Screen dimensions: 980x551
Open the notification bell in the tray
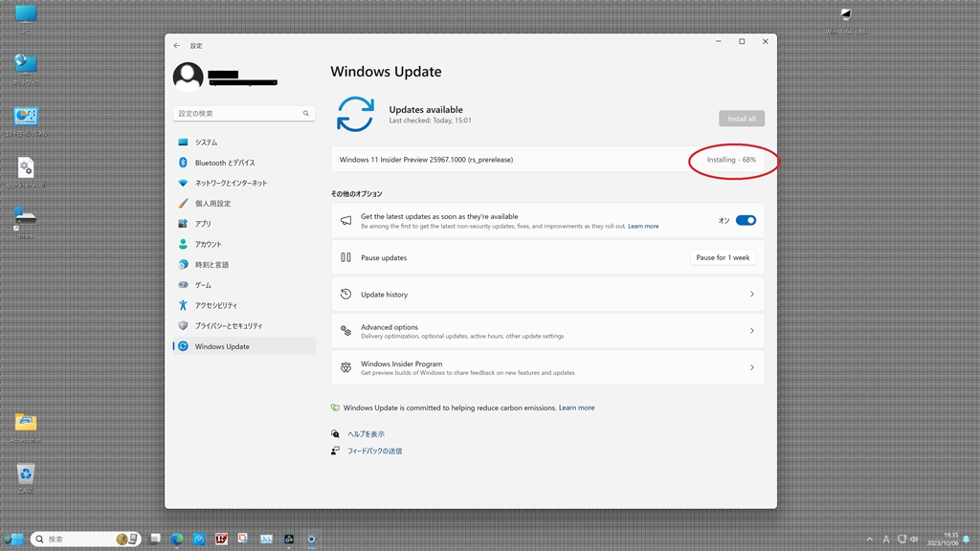pos(967,540)
